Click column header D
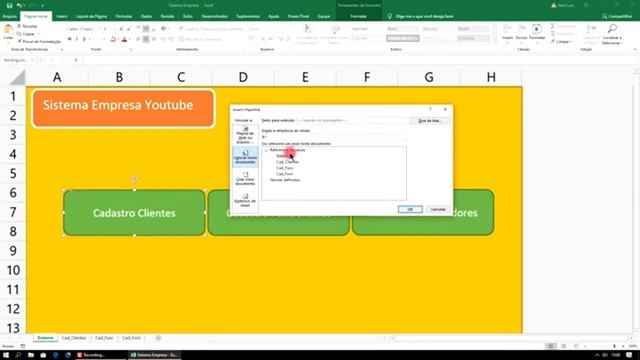 243,77
